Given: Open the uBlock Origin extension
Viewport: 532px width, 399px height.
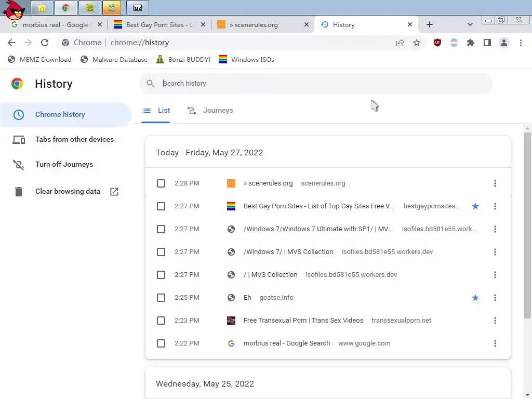Looking at the screenshot, I should pyautogui.click(x=437, y=43).
